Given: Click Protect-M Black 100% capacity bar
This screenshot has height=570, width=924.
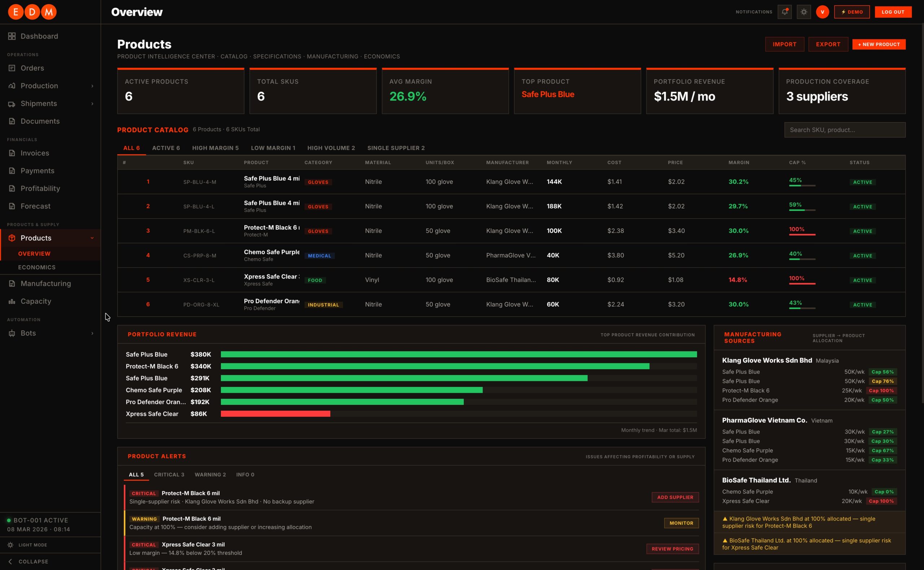Looking at the screenshot, I should (x=802, y=234).
